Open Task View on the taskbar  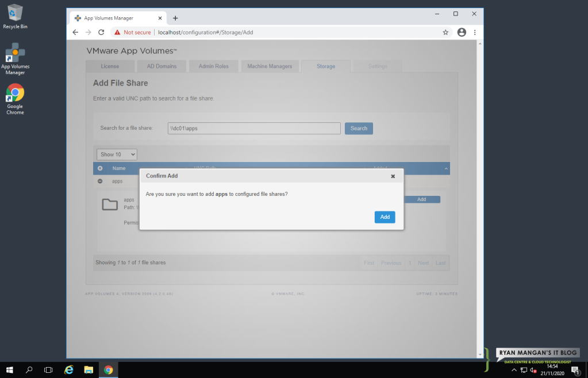coord(48,370)
